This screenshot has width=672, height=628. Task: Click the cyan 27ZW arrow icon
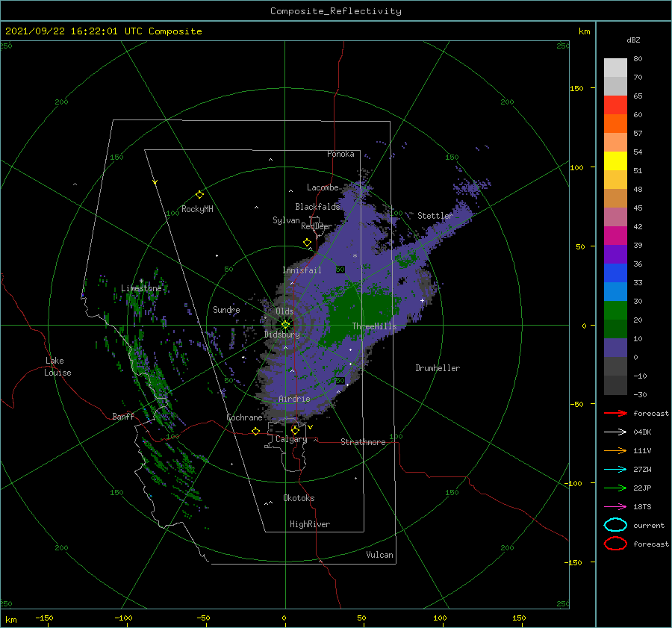coord(615,470)
